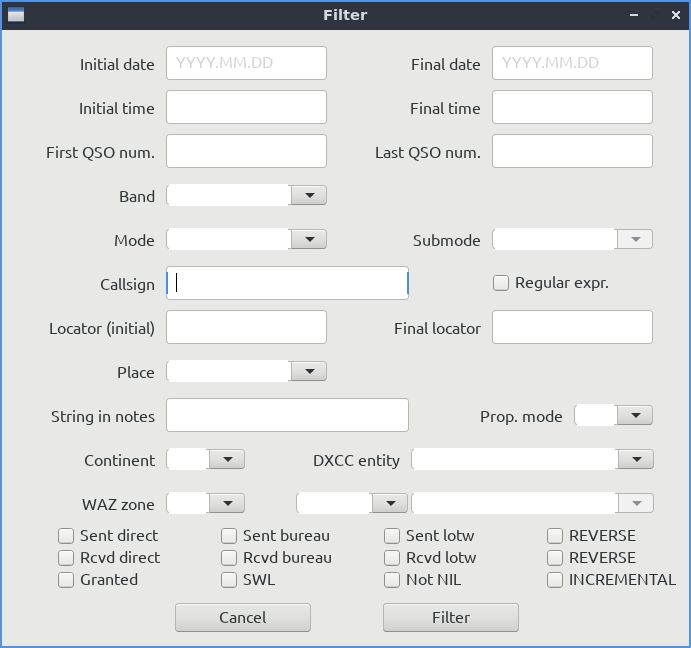Focus the Initial date field

246,63
